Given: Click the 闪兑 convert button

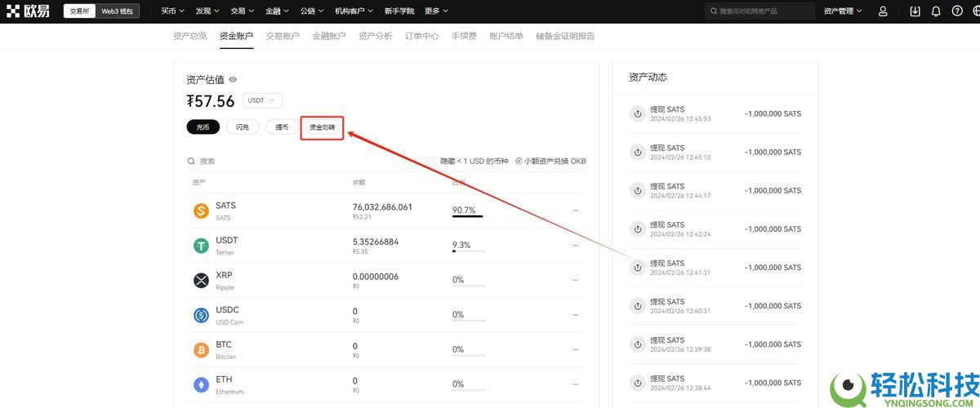Looking at the screenshot, I should 243,127.
